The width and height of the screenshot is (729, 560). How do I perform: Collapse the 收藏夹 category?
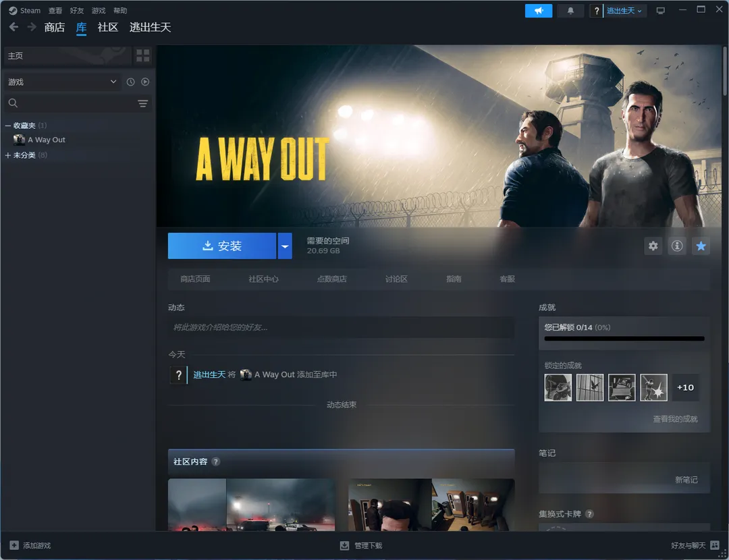coord(8,125)
